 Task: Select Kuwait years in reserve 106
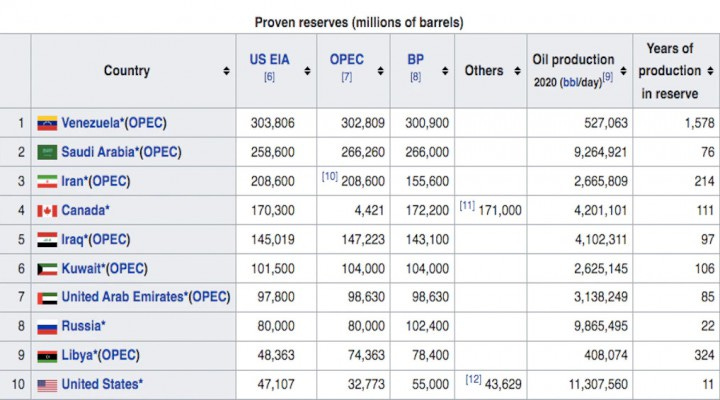(704, 269)
